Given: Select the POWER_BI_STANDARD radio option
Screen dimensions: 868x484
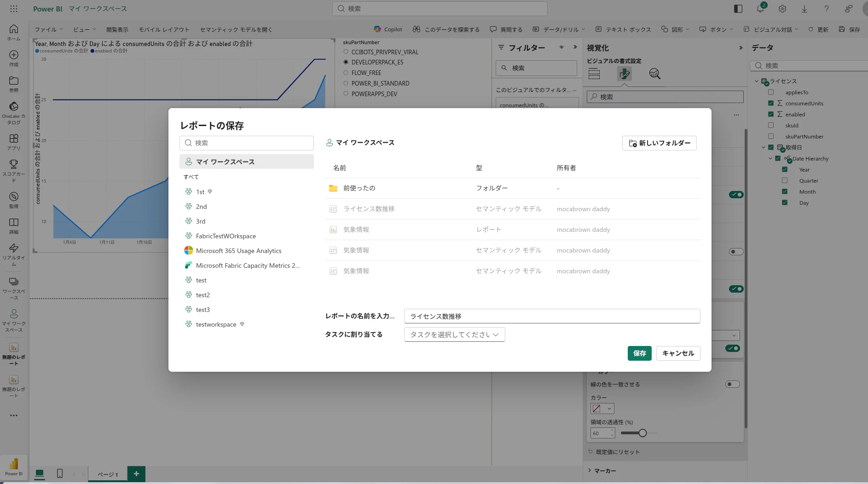Looking at the screenshot, I should 346,83.
